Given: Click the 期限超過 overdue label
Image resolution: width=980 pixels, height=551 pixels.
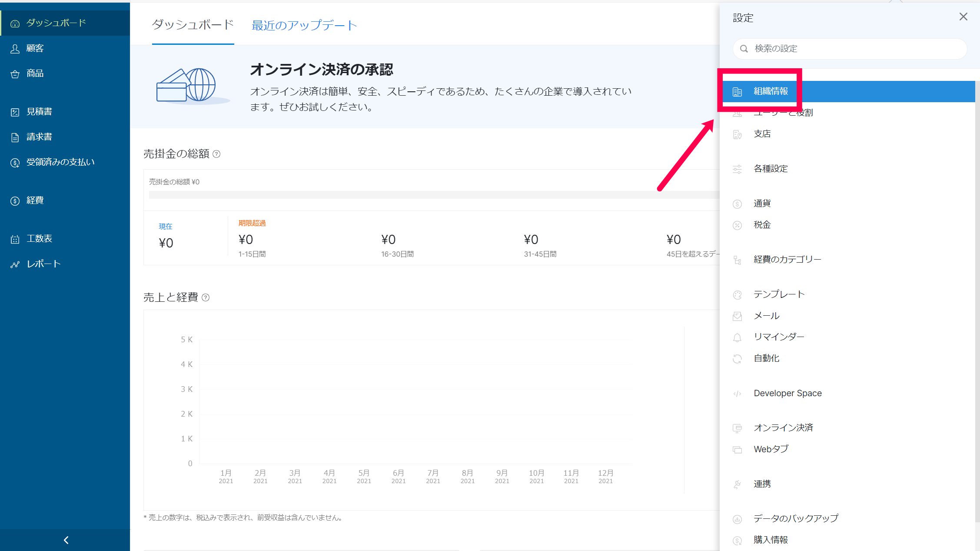Looking at the screenshot, I should click(252, 223).
